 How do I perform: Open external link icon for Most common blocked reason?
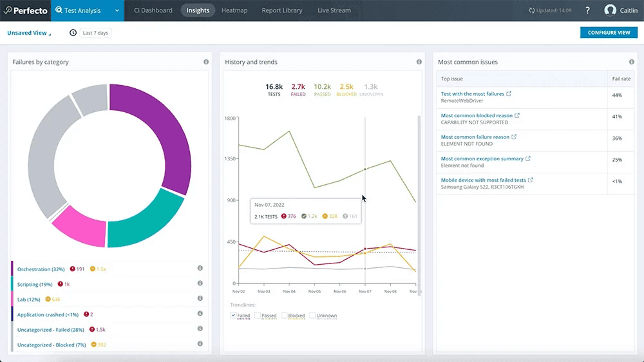tap(517, 116)
